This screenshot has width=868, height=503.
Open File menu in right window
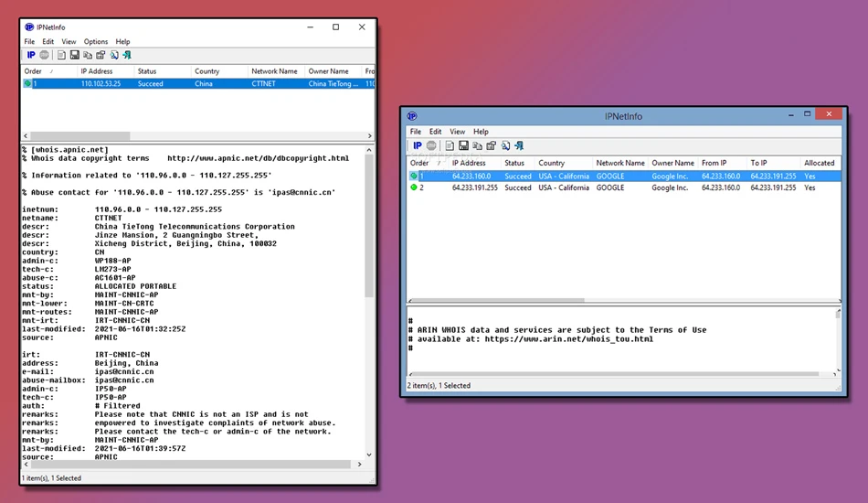coord(416,132)
